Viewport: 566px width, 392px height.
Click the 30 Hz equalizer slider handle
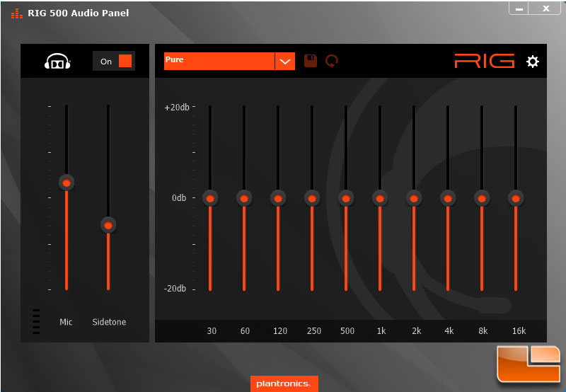click(210, 198)
